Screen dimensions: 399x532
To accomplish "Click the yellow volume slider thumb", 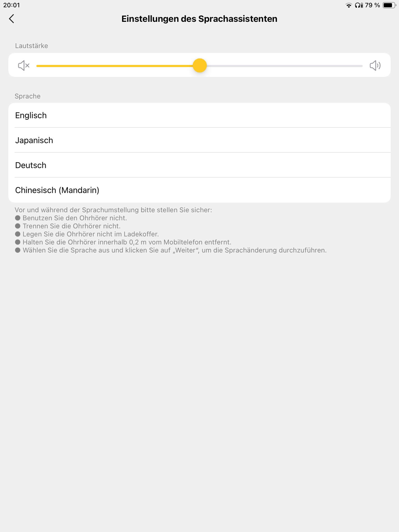I will (199, 65).
